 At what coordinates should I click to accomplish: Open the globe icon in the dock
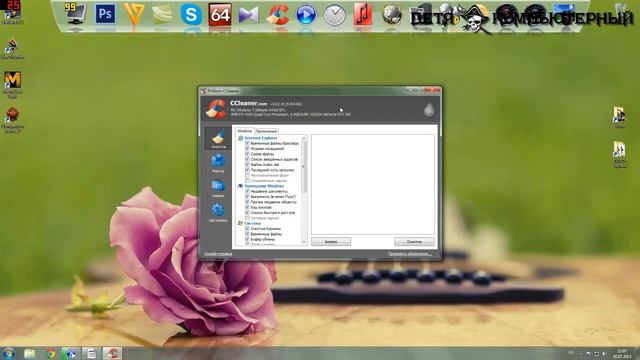click(x=392, y=15)
